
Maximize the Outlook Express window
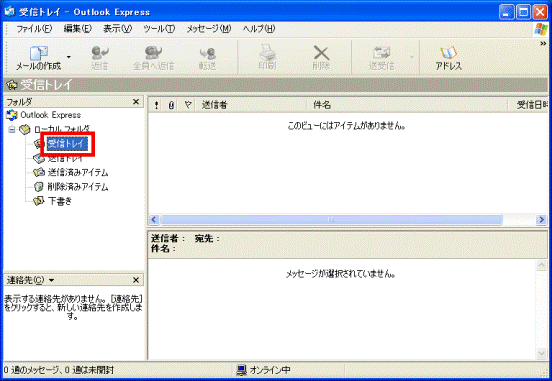click(x=523, y=12)
